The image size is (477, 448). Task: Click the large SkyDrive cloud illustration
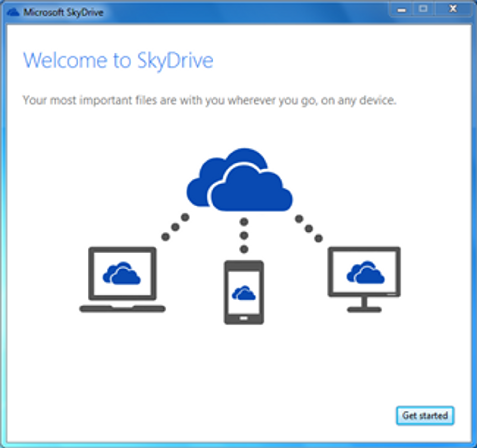[239, 180]
